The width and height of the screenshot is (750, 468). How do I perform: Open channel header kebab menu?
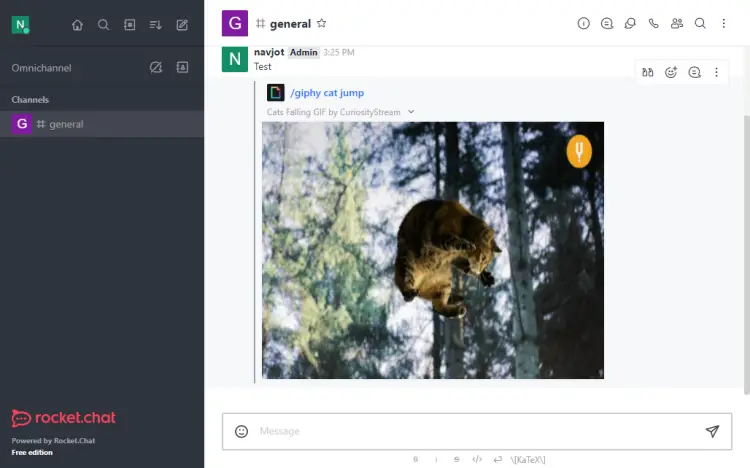[x=723, y=23]
